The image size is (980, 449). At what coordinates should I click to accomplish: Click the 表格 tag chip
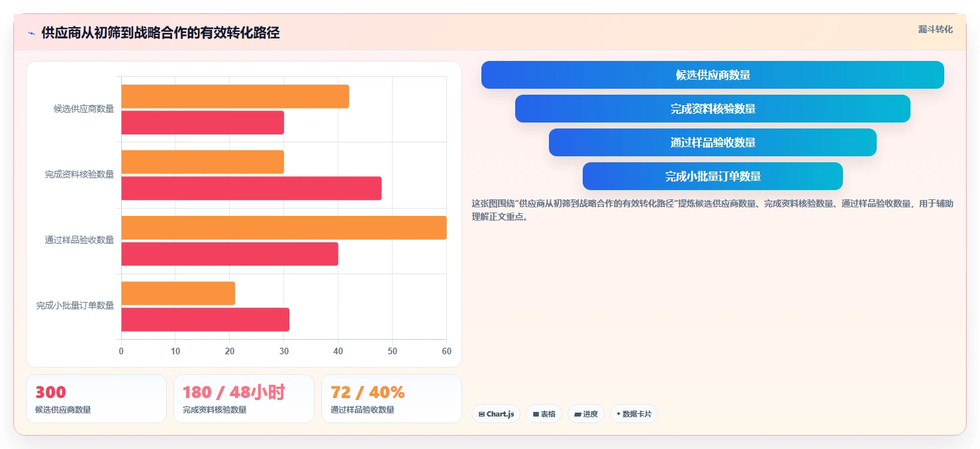(544, 414)
